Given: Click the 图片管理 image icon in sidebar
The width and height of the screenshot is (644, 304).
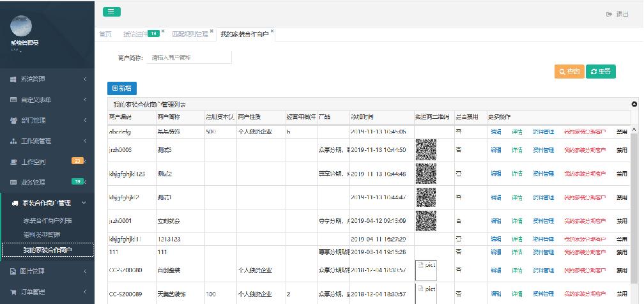Looking at the screenshot, I should pos(13,271).
